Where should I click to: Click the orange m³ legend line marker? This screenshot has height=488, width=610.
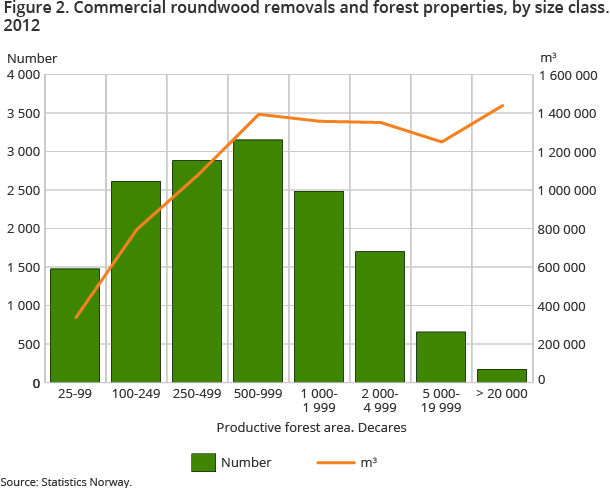point(336,462)
